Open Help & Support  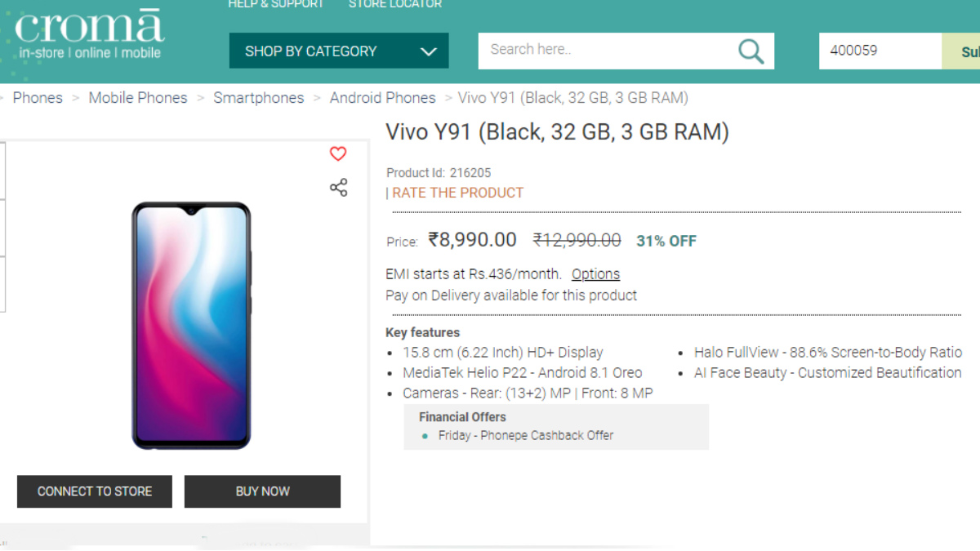(x=276, y=4)
